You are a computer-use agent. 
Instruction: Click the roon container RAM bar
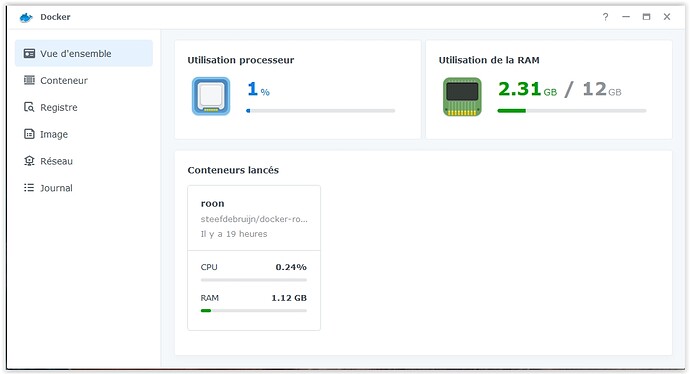coord(253,311)
